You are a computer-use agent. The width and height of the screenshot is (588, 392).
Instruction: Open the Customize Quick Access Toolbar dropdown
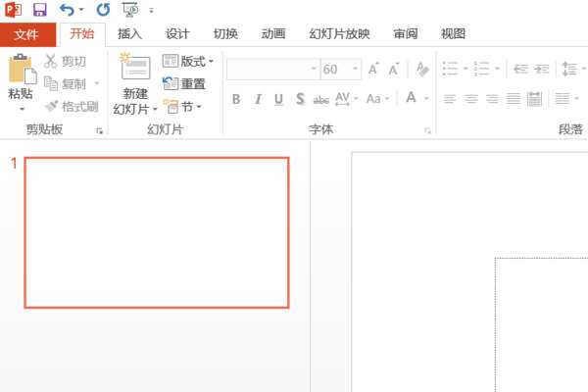[x=151, y=11]
